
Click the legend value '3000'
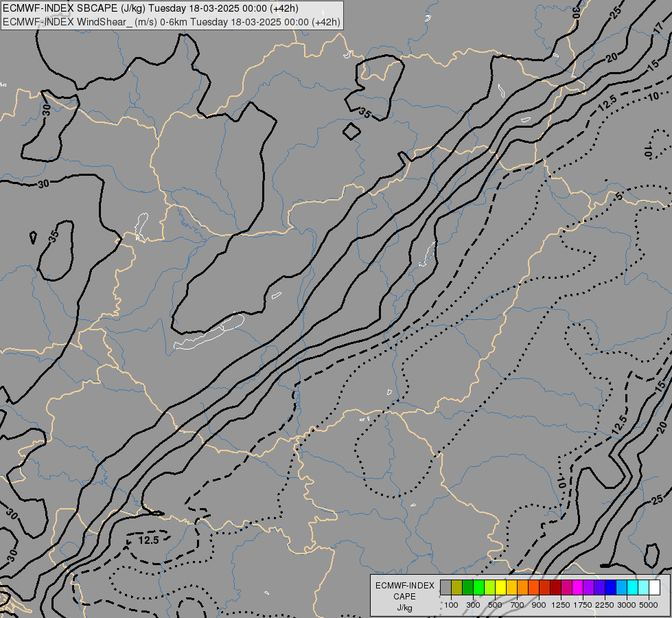(627, 605)
